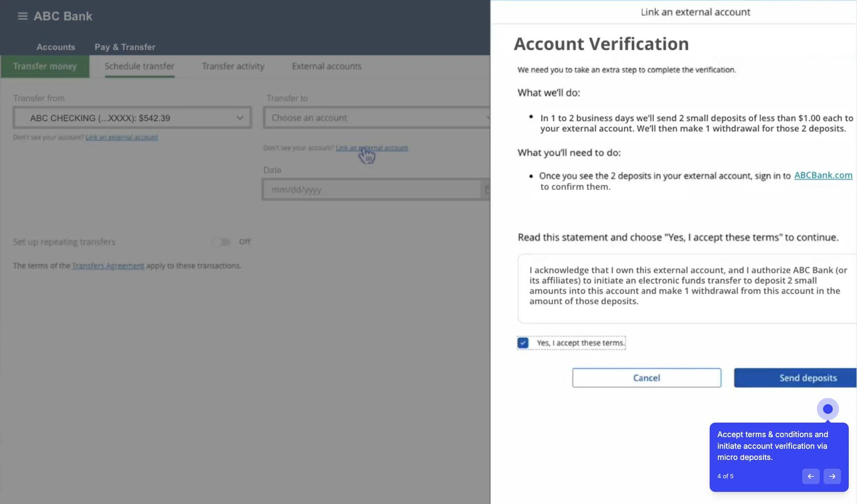Switch to the Transfer activity tab
The image size is (857, 504).
[x=233, y=66]
